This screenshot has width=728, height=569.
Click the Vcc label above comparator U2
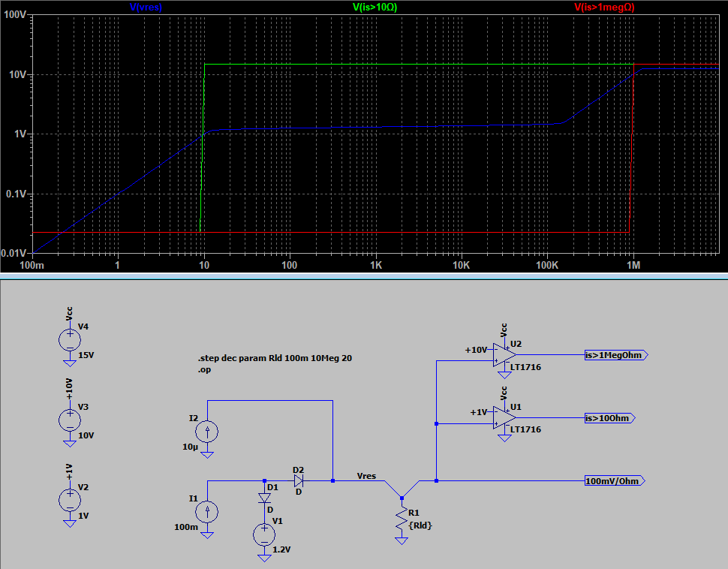click(x=504, y=330)
